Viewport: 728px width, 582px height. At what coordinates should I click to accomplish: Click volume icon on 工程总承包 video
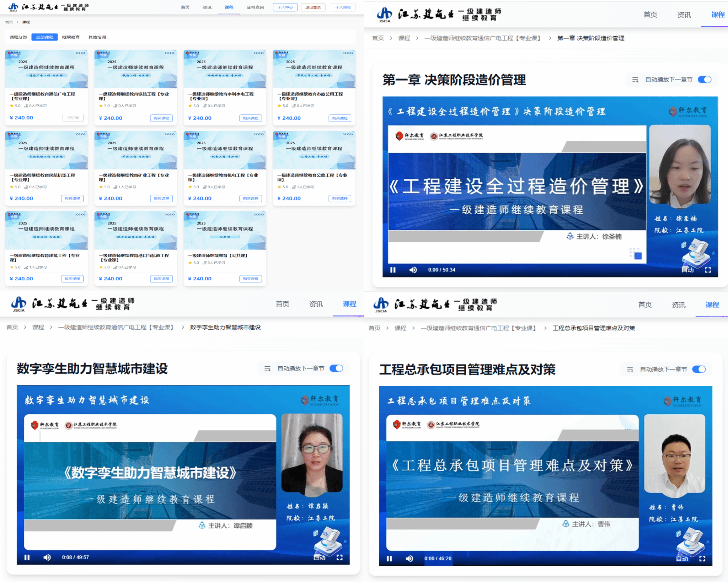[409, 559]
